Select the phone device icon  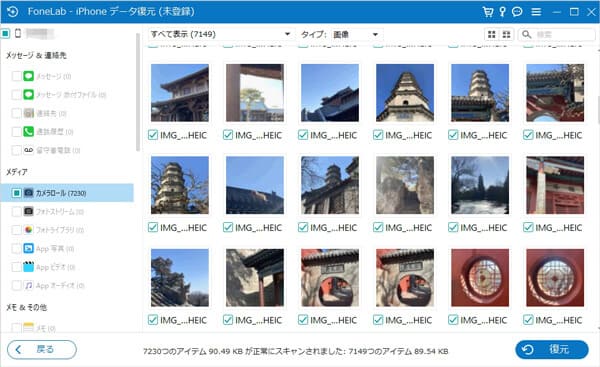pyautogui.click(x=18, y=33)
